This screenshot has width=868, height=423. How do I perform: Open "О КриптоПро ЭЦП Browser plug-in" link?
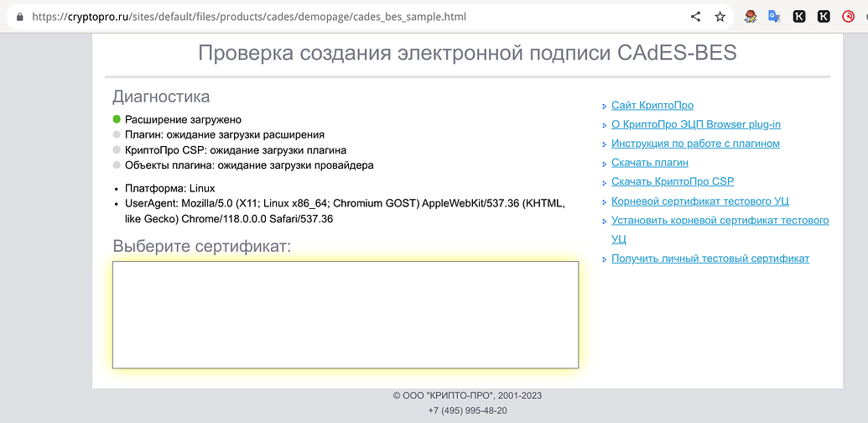click(x=695, y=124)
